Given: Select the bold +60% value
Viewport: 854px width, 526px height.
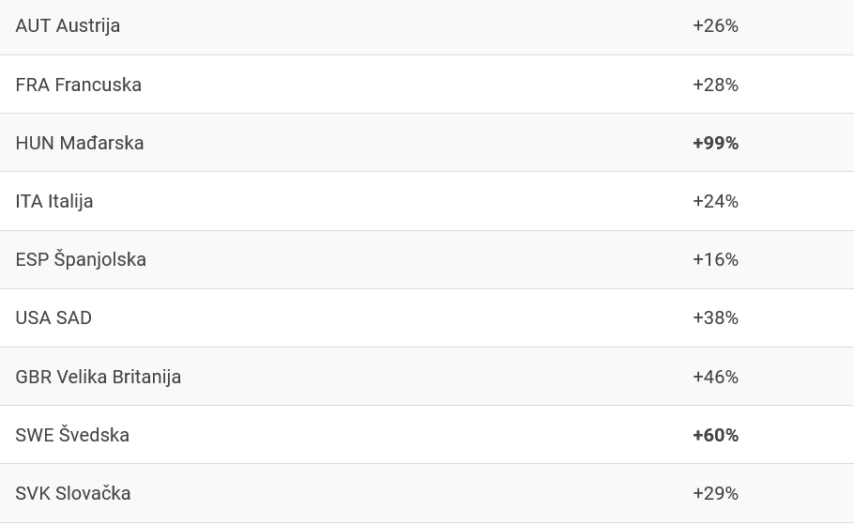Looking at the screenshot, I should pyautogui.click(x=714, y=435).
